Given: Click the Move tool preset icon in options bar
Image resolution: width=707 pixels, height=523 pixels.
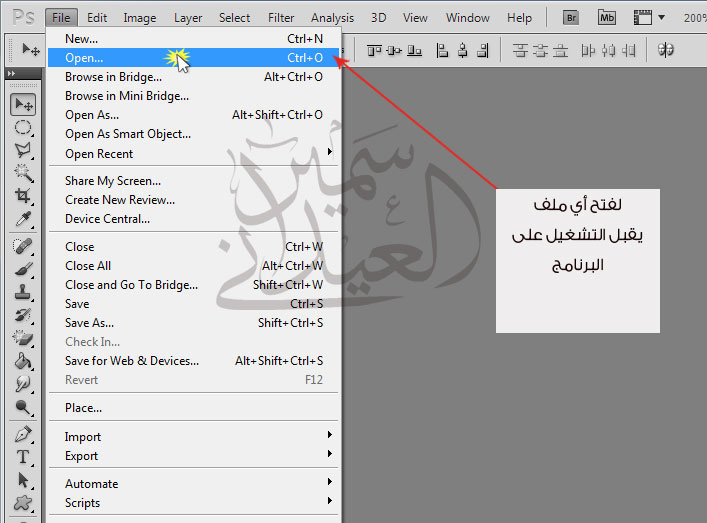Looking at the screenshot, I should coord(31,49).
